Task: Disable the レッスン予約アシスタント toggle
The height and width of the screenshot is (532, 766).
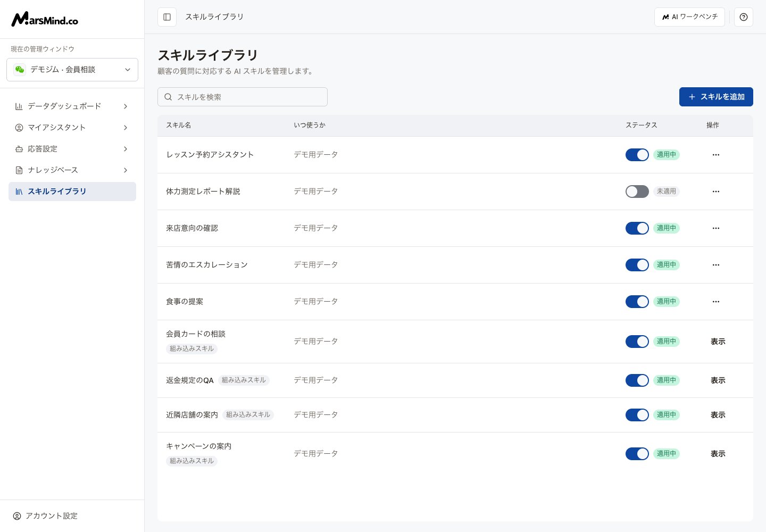Action: tap(637, 155)
